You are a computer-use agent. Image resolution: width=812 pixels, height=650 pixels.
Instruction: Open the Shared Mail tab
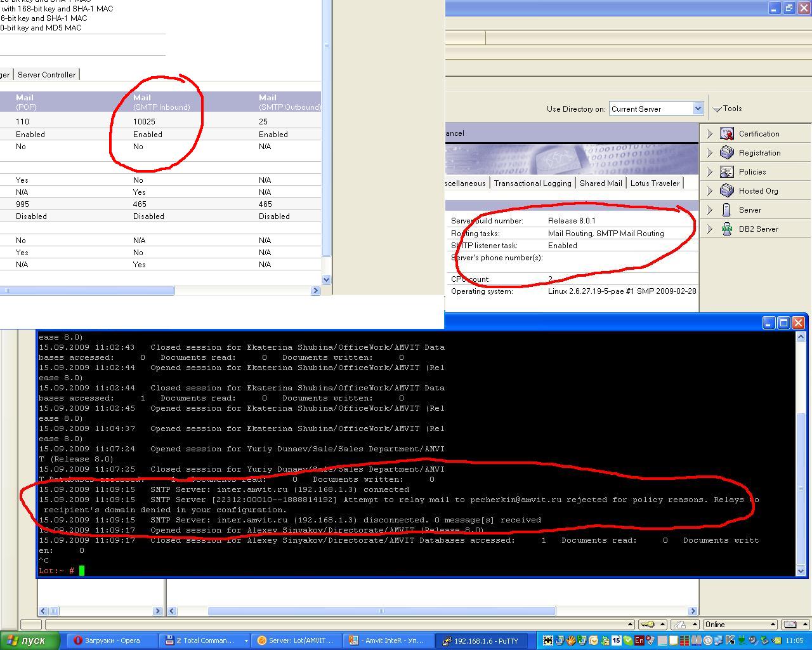600,183
